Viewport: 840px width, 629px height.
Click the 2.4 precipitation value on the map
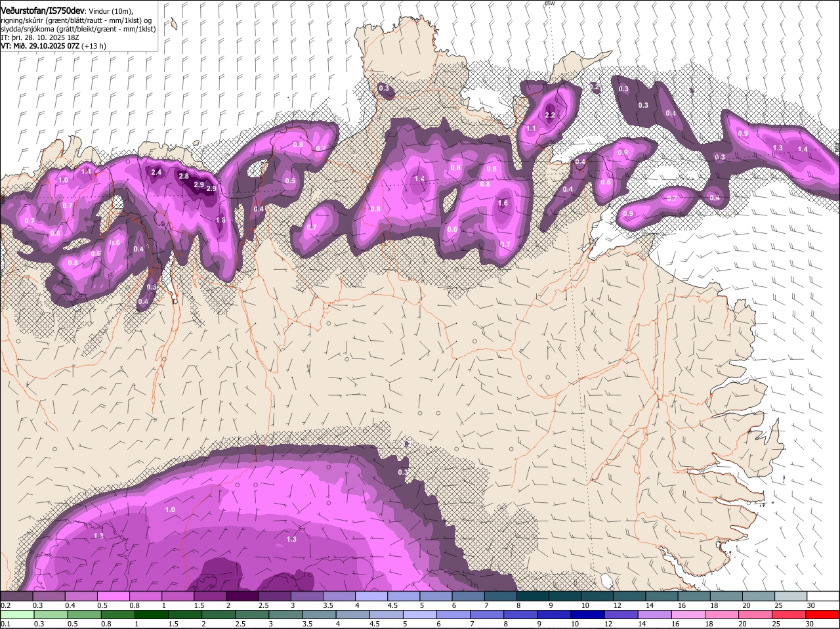tap(156, 172)
